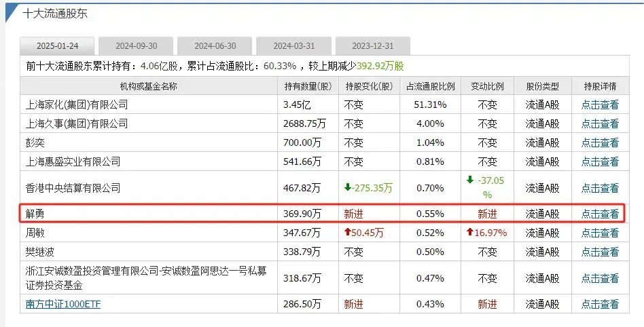Click the 0.52% ratio cell
This screenshot has width=644, height=327.
click(x=431, y=233)
